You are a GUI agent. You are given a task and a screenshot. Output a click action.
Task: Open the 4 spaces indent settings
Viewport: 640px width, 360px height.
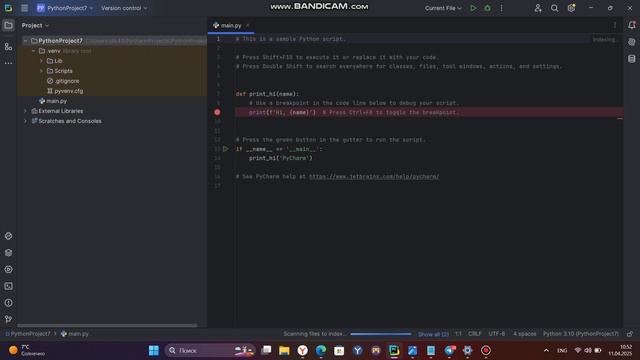(524, 334)
